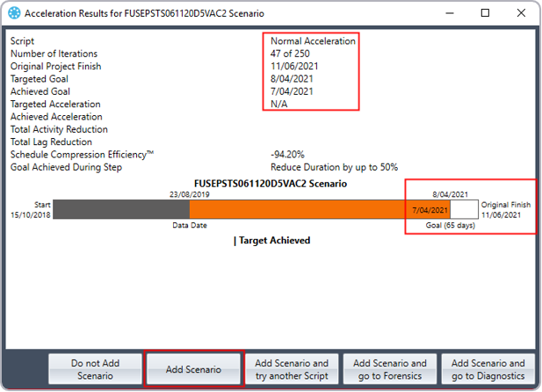Viewport: 542px width, 392px height.
Task: Select the 'Normal Acceleration' script value
Action: click(x=313, y=41)
